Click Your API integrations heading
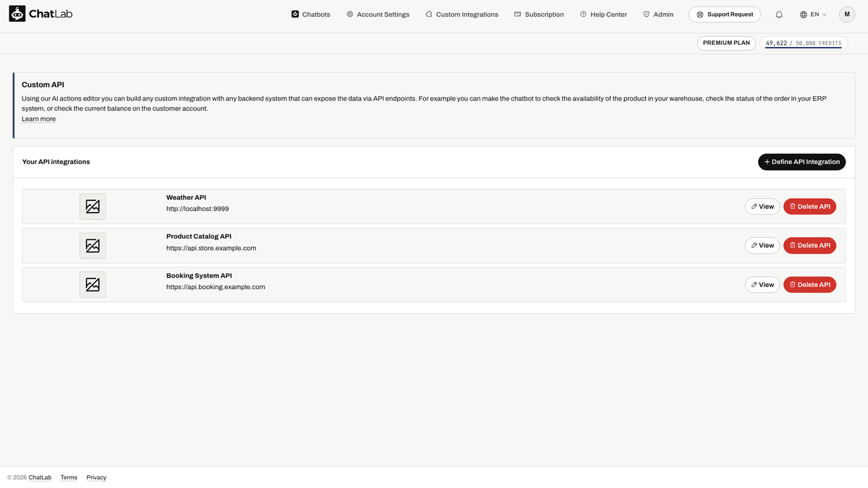Screen dimensions: 868x488 pos(56,162)
